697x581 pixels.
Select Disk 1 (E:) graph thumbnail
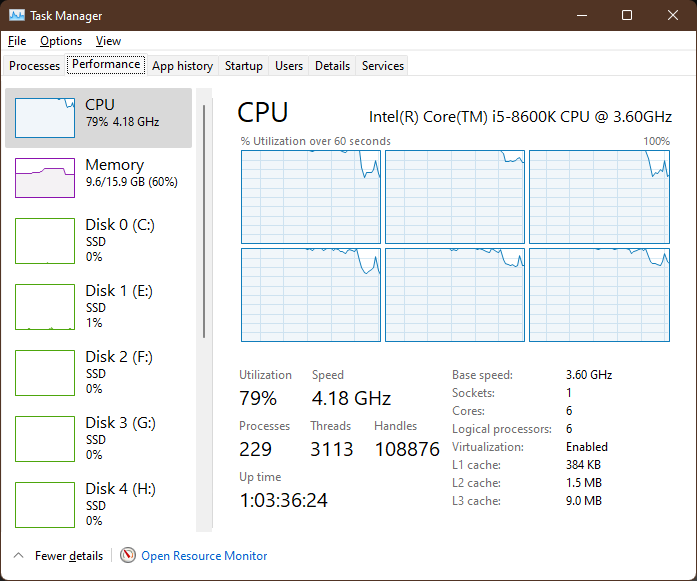45,307
